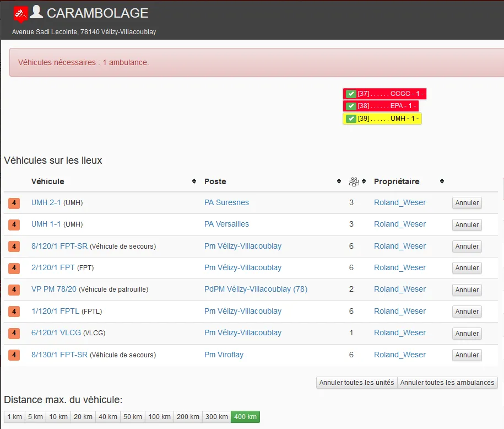The width and height of the screenshot is (504, 429).
Task: Click orange status 4 badge for UMH 2-1
Action: coord(14,203)
